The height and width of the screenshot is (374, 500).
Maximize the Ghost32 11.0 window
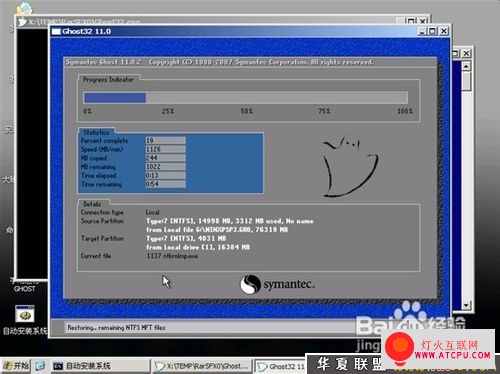click(432, 31)
